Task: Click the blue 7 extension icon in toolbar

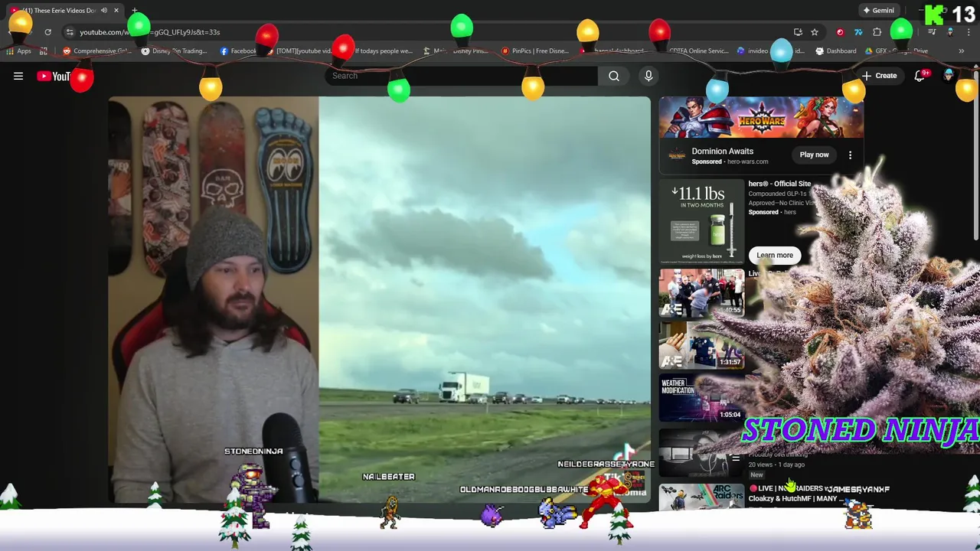Action: (858, 32)
